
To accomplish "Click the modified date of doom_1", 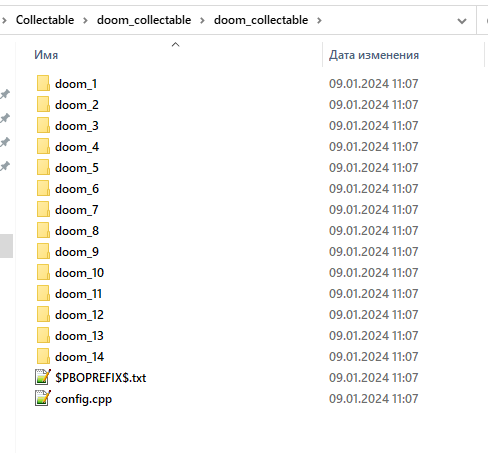I will (x=374, y=83).
